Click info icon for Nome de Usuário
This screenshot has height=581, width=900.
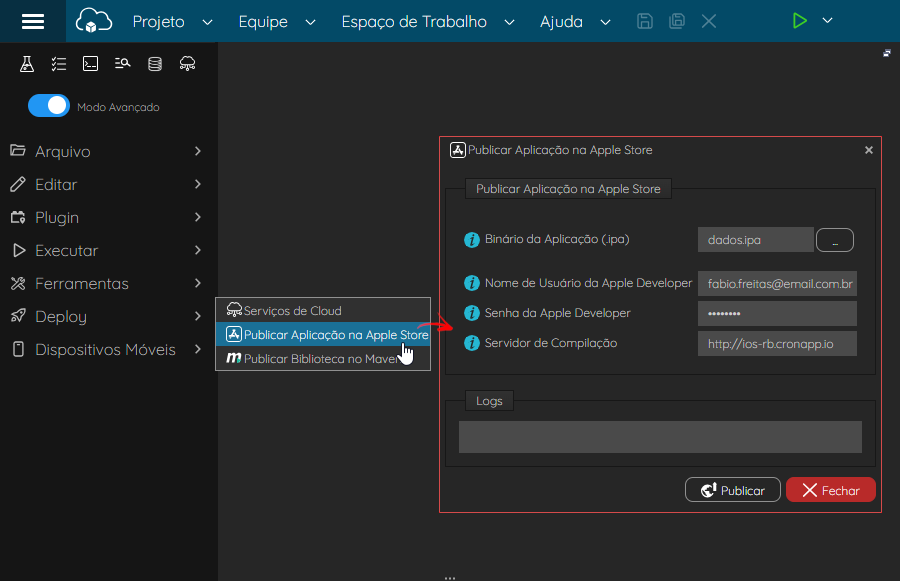472,283
